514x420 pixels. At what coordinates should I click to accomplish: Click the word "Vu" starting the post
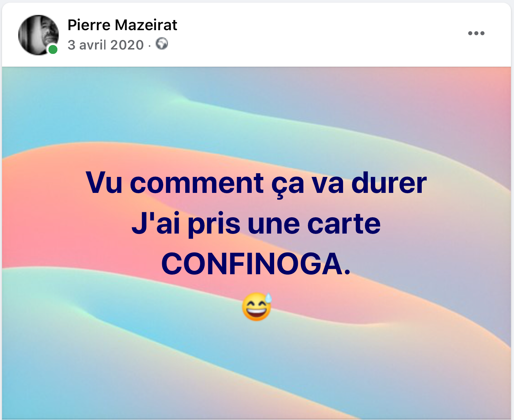click(x=104, y=183)
